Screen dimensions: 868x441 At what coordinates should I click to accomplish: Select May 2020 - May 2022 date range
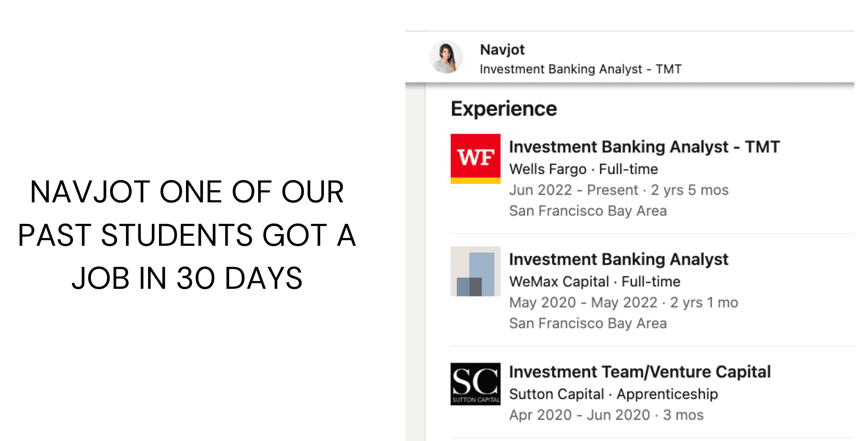click(583, 302)
